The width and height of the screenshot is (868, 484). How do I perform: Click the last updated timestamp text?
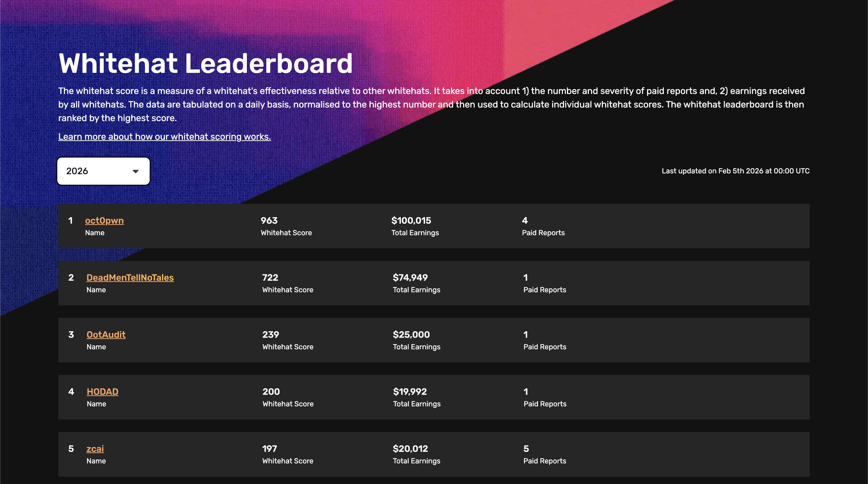coord(735,171)
